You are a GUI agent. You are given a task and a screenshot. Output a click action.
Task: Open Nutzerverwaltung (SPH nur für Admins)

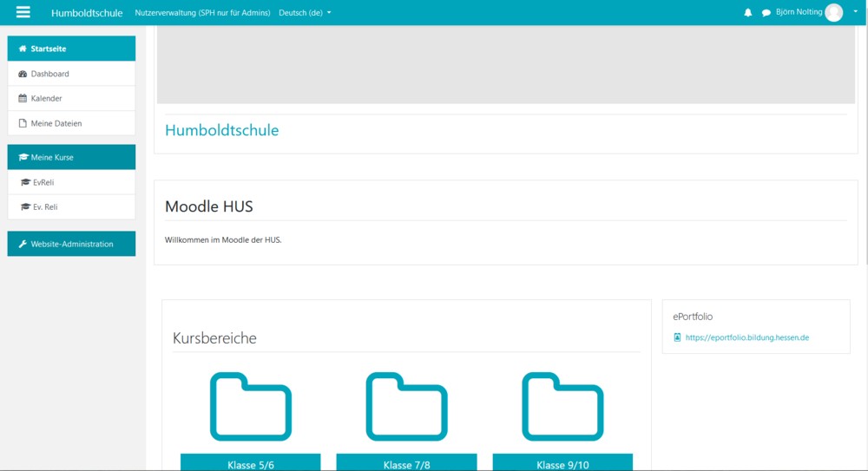coord(202,13)
